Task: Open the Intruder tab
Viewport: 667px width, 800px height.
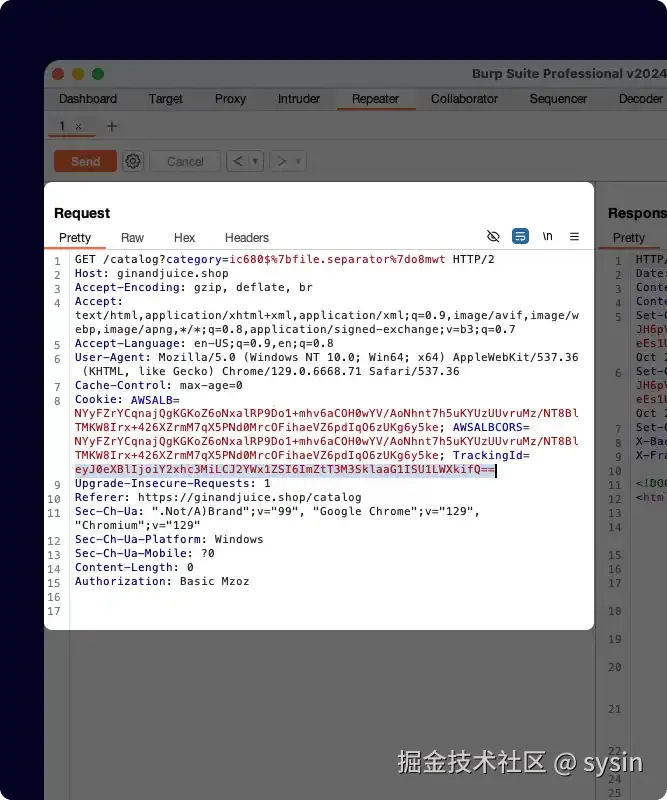Action: tap(299, 98)
